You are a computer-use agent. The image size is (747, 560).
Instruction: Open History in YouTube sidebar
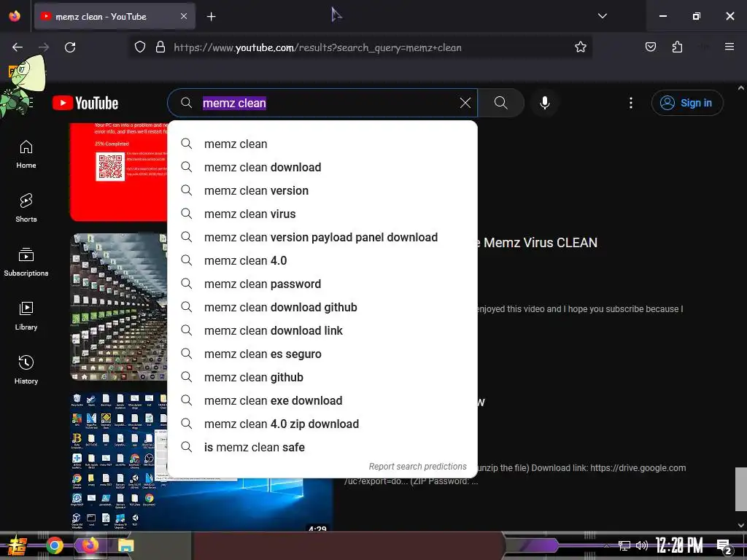[x=26, y=370]
